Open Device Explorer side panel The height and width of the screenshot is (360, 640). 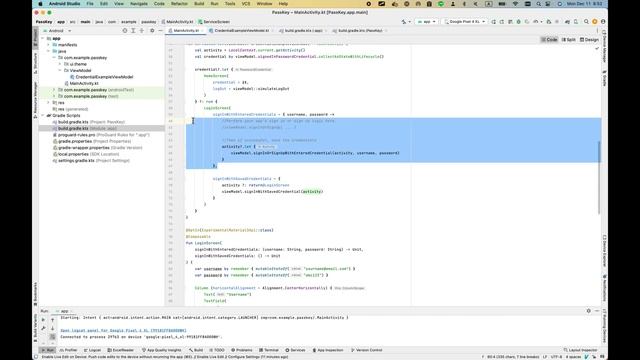pyautogui.click(x=604, y=251)
